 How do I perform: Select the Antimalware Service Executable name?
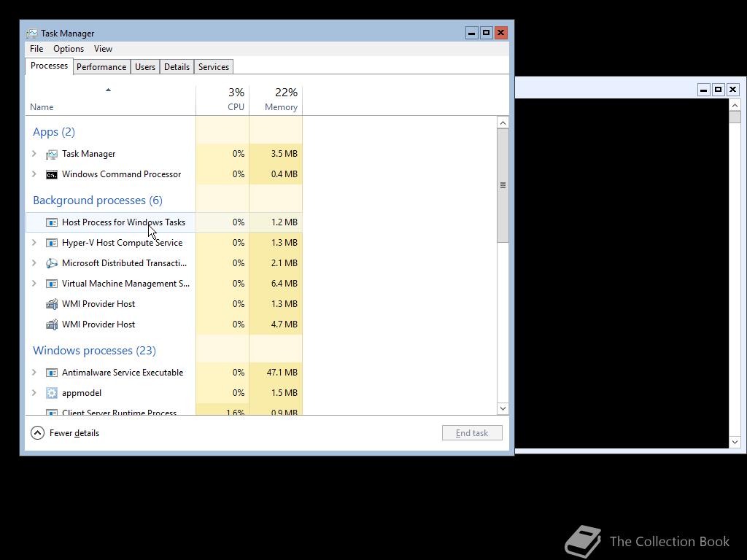(x=123, y=373)
